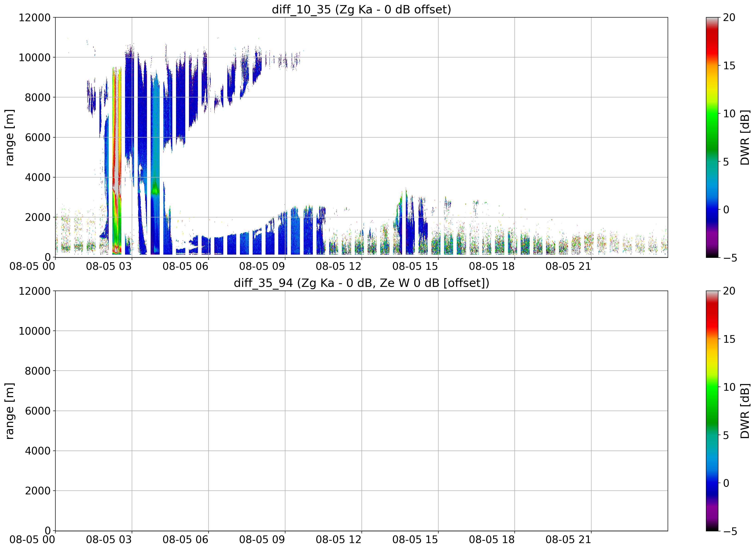Click x-tick '08-05 03' under diff_10_35 plot
Viewport: 756px width, 550px height.
click(x=109, y=266)
